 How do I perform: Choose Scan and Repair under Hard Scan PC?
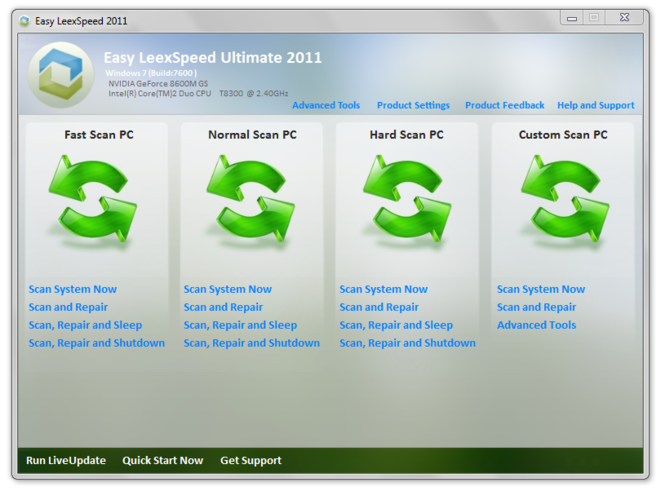click(x=379, y=307)
